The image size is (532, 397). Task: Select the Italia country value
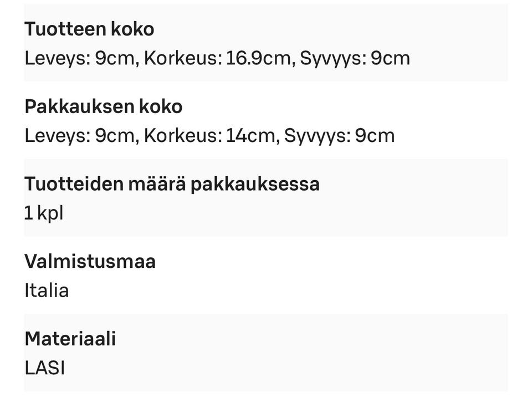click(x=47, y=291)
